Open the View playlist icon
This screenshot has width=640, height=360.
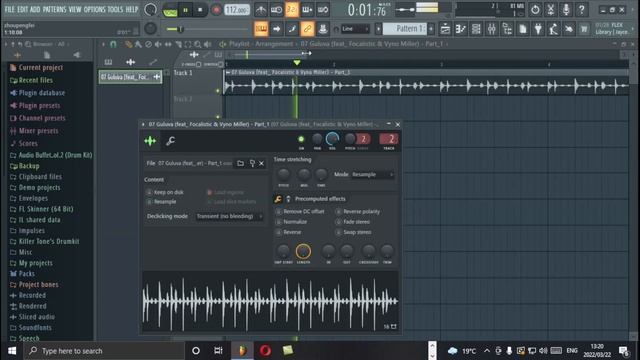(445, 29)
